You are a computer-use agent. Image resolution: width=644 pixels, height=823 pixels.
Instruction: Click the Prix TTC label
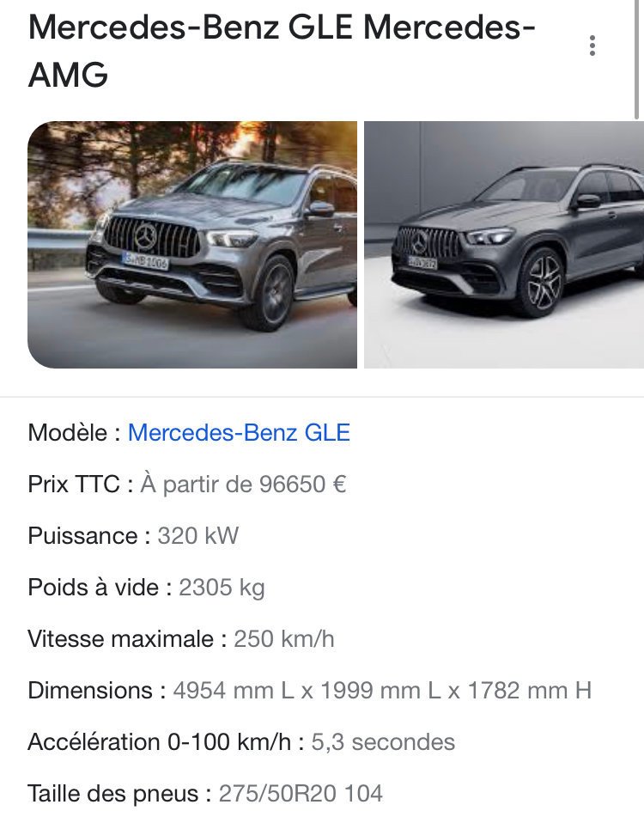(x=80, y=485)
